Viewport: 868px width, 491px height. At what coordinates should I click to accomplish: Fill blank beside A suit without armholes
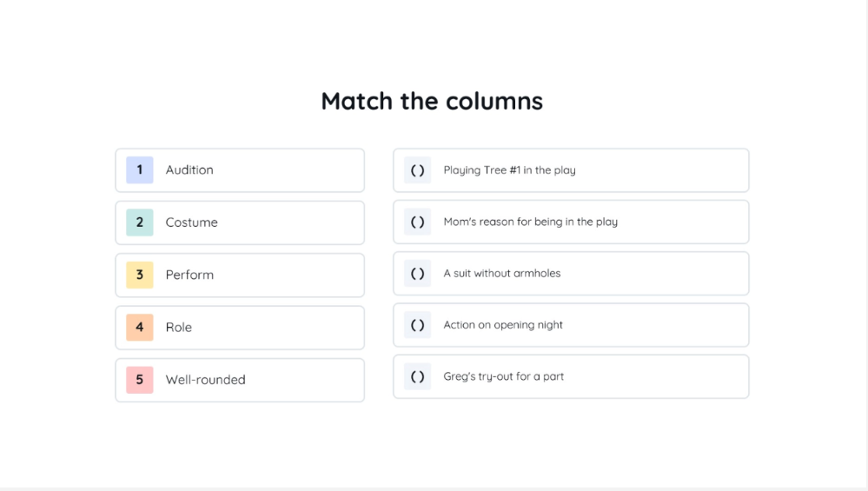pos(417,274)
